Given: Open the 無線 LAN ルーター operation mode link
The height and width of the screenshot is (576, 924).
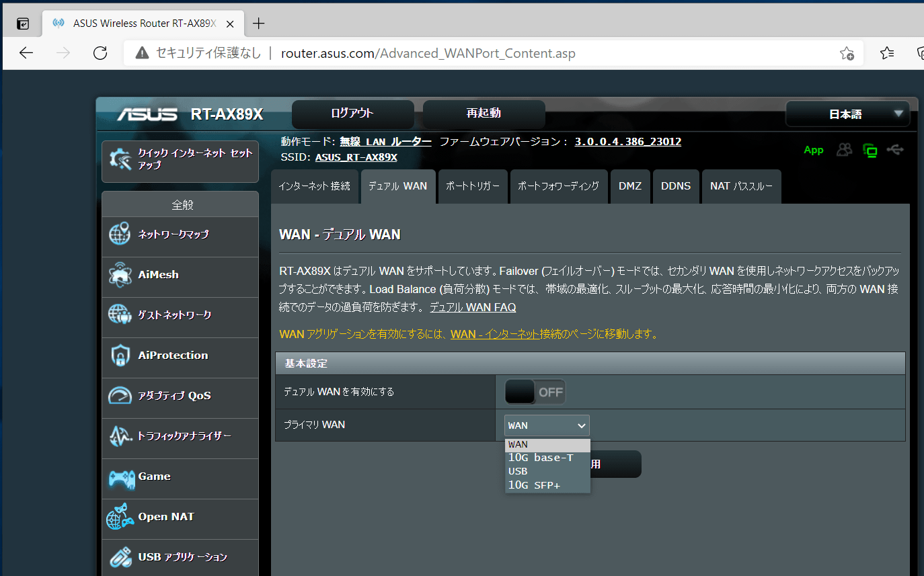Looking at the screenshot, I should tap(386, 142).
